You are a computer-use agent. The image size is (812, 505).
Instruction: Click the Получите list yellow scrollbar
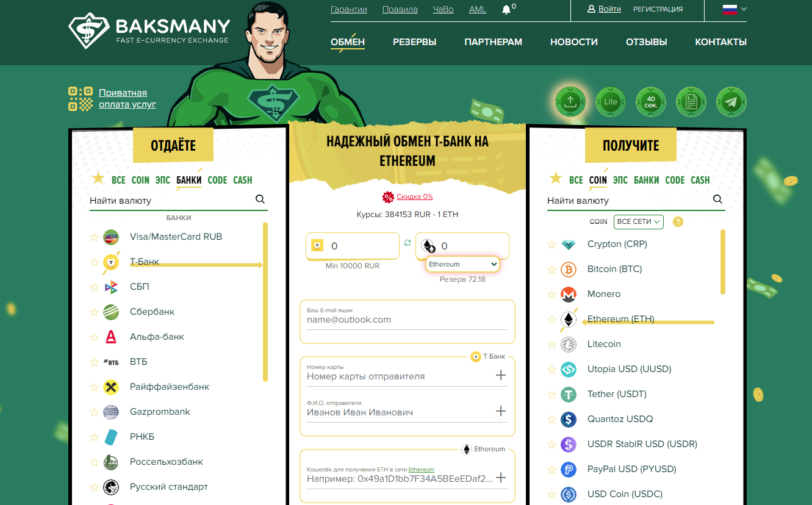click(723, 262)
